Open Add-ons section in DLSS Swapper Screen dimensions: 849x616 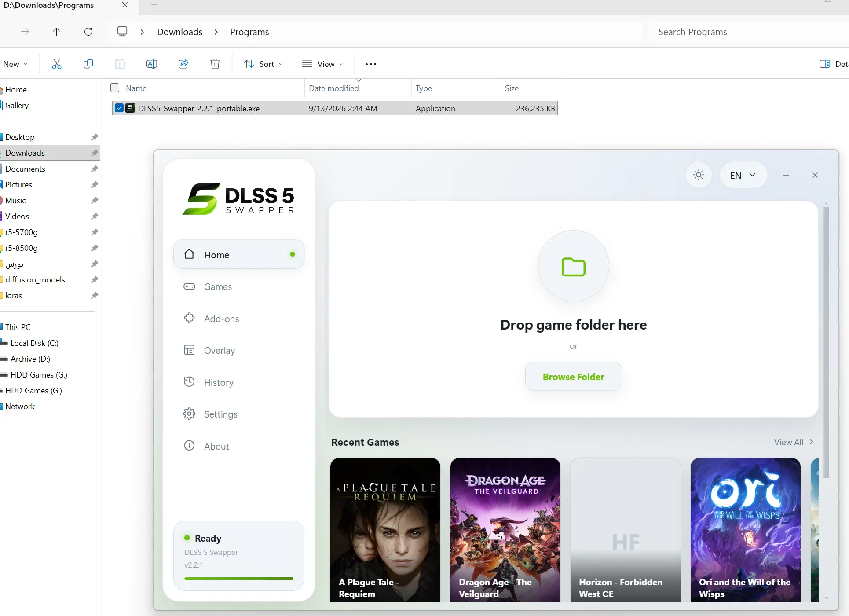pos(239,319)
